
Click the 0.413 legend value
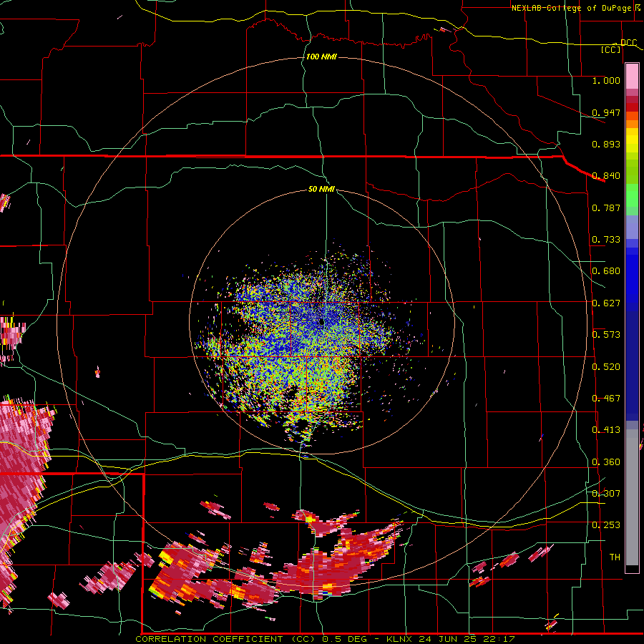606,430
